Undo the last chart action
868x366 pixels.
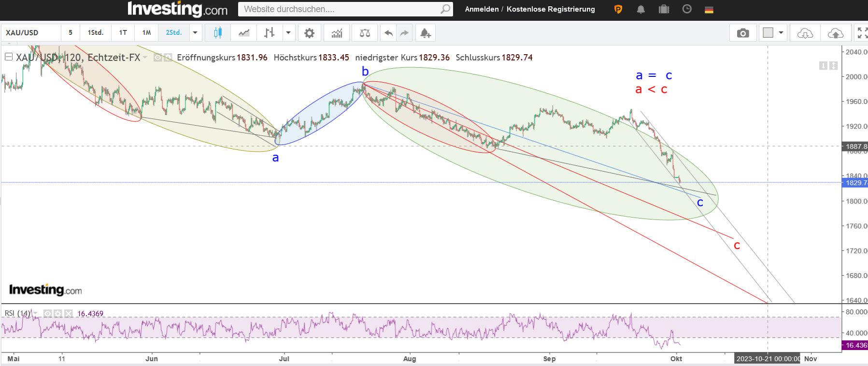(388, 33)
